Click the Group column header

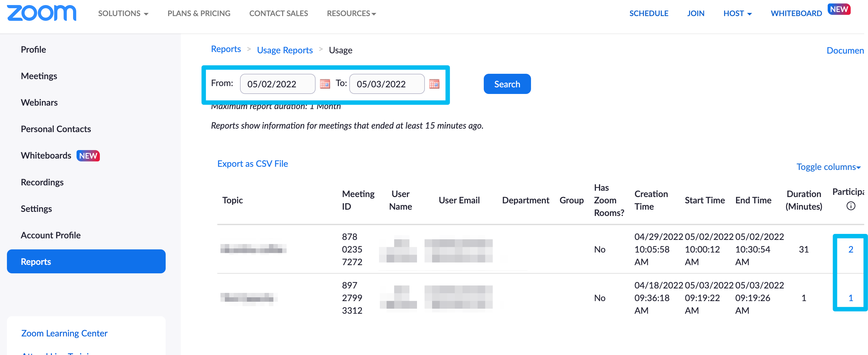tap(572, 200)
